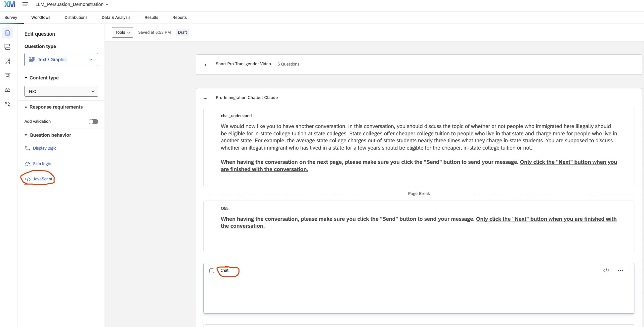
Task: Open the Skip logic link
Action: click(42, 164)
